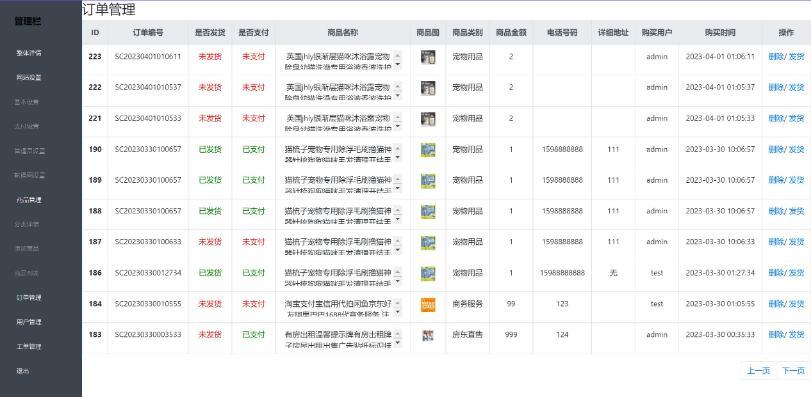Click 发货 for order 187
This screenshot has height=397, width=811.
[796, 242]
